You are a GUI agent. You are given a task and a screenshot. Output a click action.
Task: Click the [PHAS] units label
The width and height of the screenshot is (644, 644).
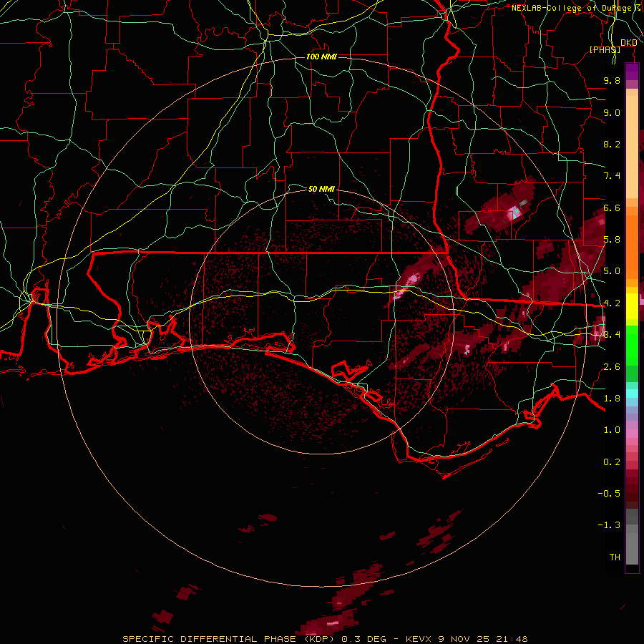[x=605, y=49]
